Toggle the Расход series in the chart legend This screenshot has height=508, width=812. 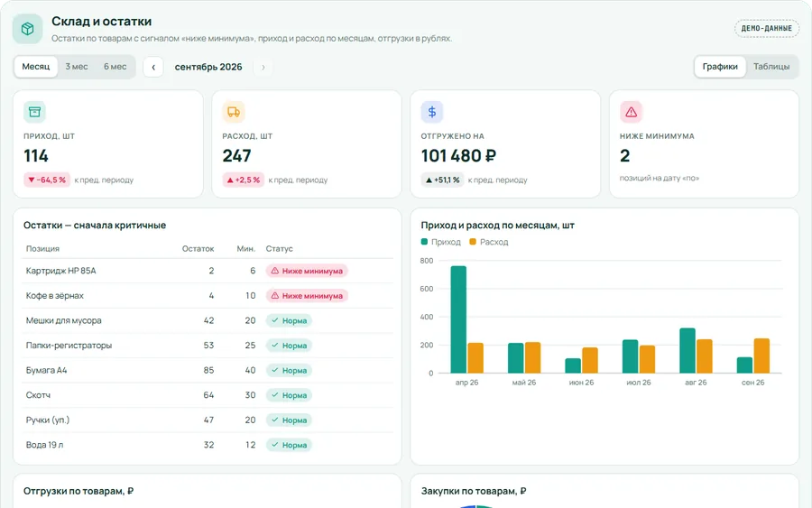[x=488, y=242]
